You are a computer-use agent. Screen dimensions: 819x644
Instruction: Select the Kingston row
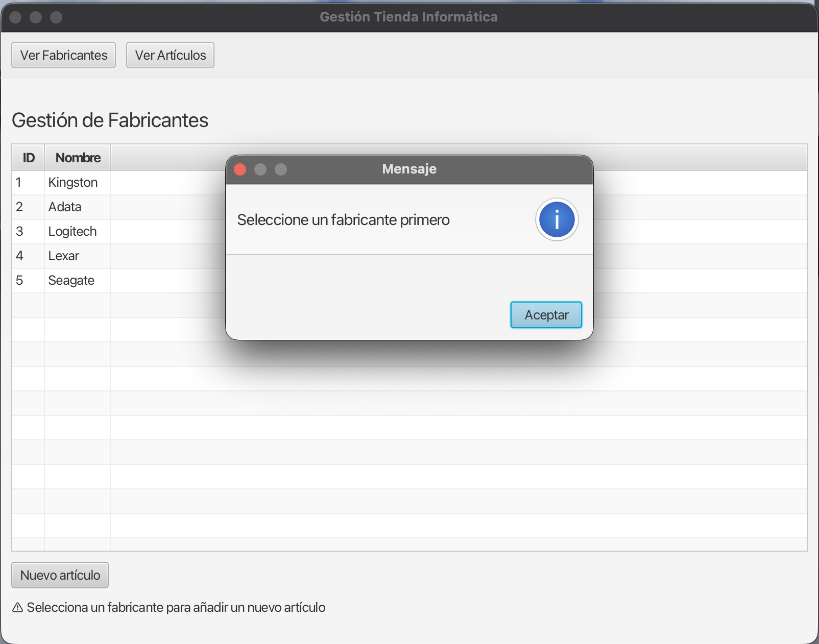[x=409, y=183]
